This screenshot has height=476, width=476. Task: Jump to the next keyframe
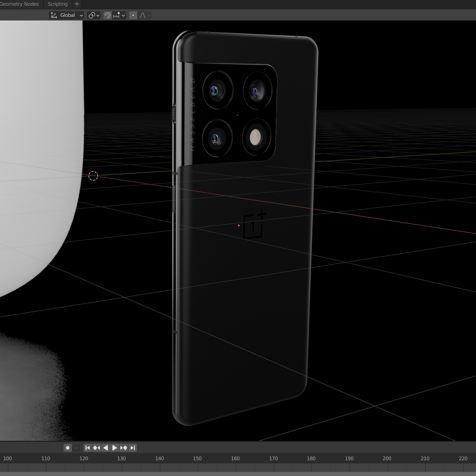tap(124, 448)
